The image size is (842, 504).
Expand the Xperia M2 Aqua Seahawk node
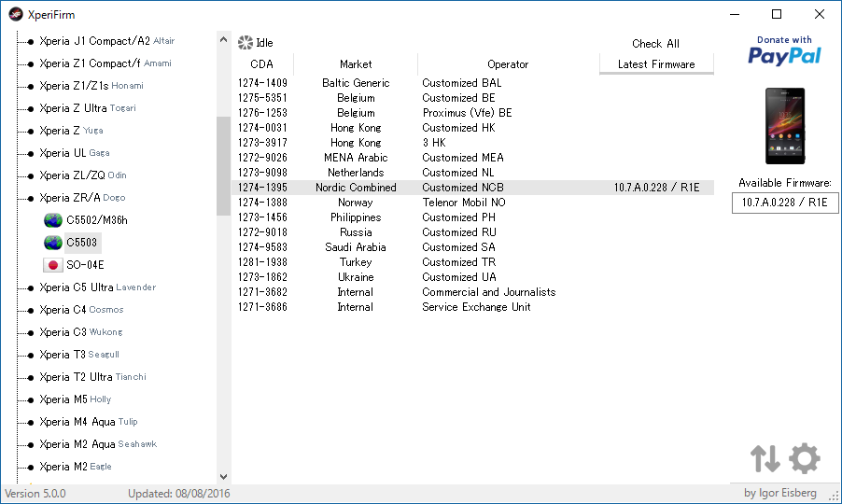coord(31,445)
